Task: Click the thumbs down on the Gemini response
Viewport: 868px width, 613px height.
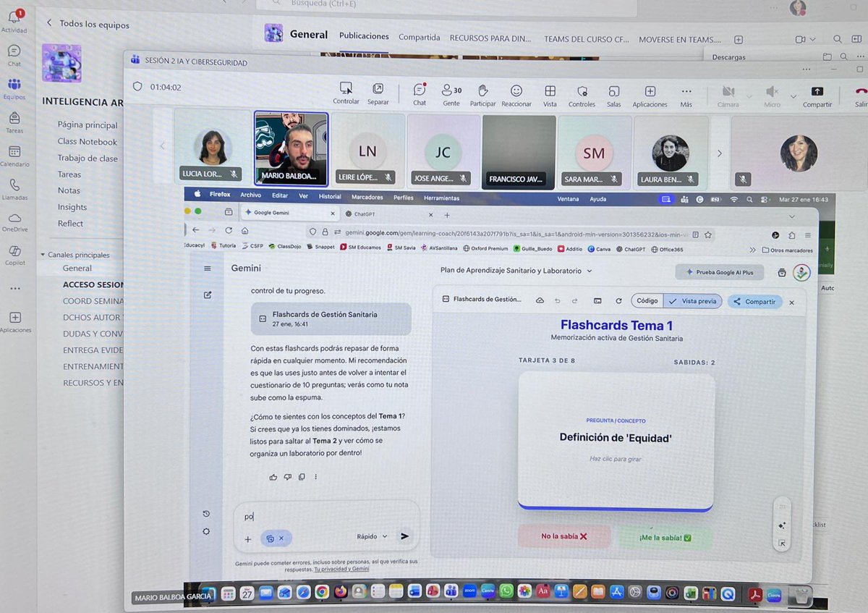Action: (287, 477)
